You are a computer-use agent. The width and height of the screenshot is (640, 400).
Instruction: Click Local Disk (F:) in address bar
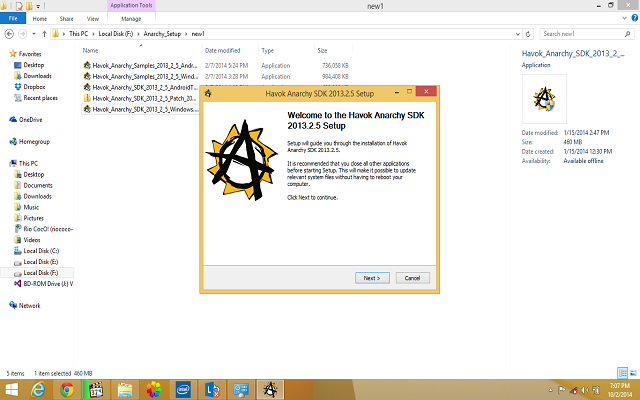click(x=116, y=34)
